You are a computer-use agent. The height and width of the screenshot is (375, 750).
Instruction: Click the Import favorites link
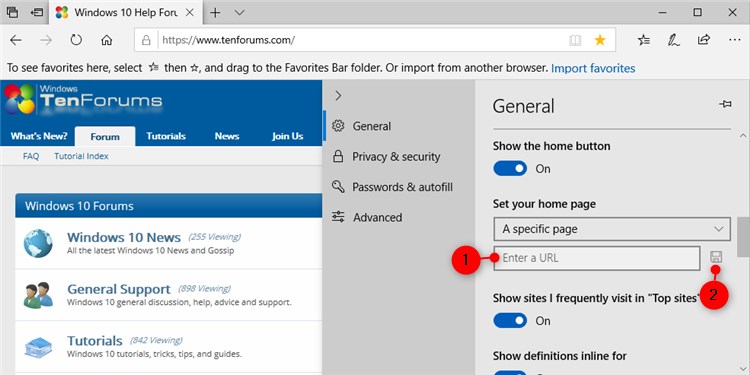coord(593,68)
